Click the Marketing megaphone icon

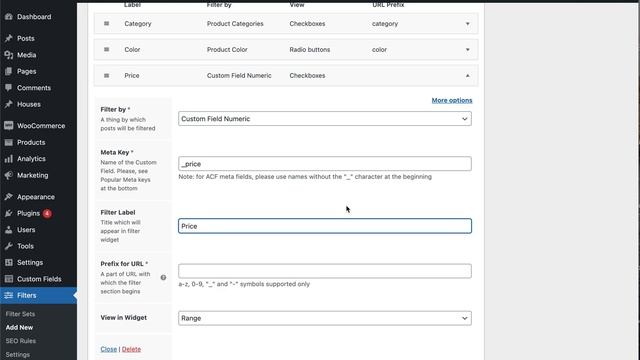(x=9, y=175)
